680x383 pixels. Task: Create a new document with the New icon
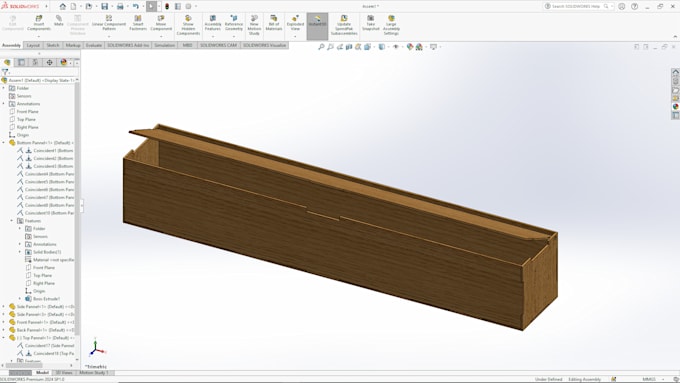74,7
